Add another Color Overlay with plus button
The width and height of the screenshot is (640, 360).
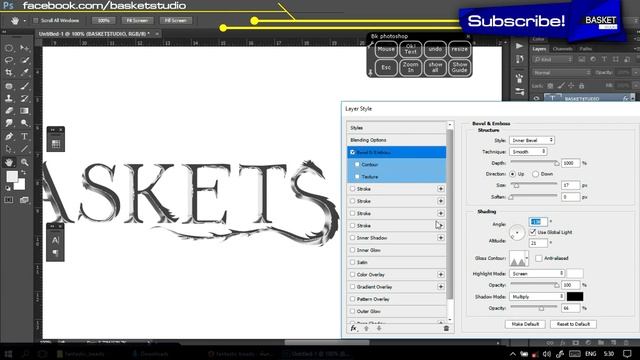coord(441,275)
